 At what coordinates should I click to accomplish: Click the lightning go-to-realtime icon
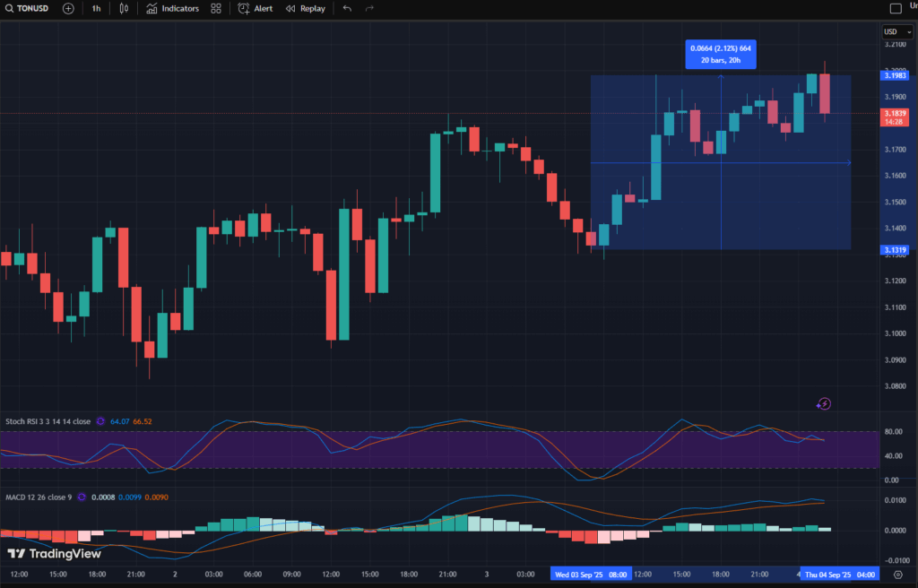pyautogui.click(x=824, y=404)
